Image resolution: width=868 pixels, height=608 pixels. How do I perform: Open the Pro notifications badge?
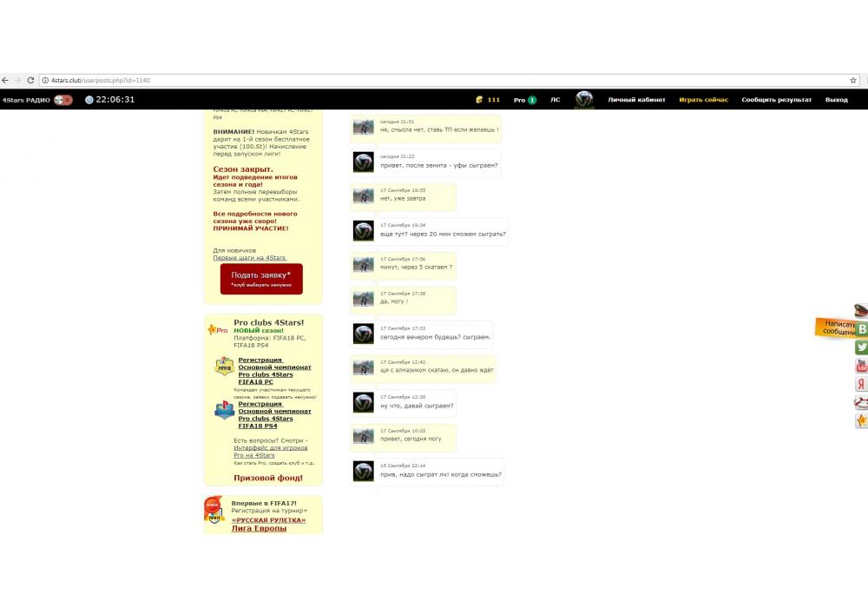[532, 100]
